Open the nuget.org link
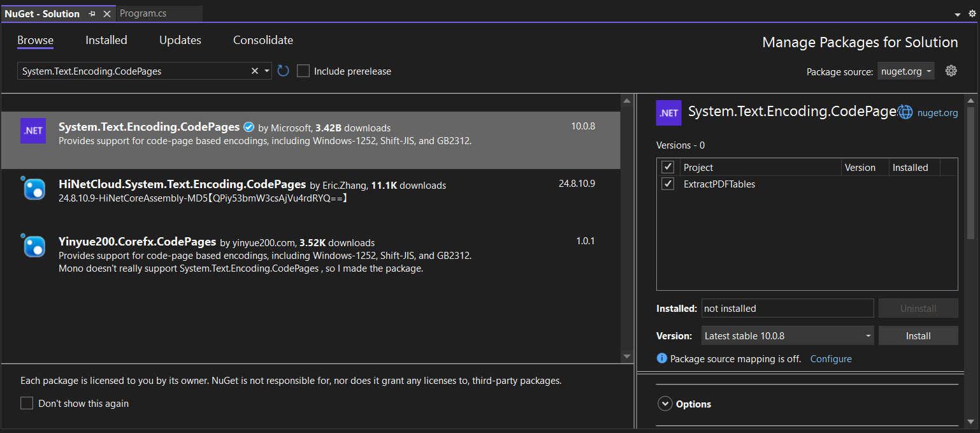The width and height of the screenshot is (980, 433). pyautogui.click(x=937, y=113)
